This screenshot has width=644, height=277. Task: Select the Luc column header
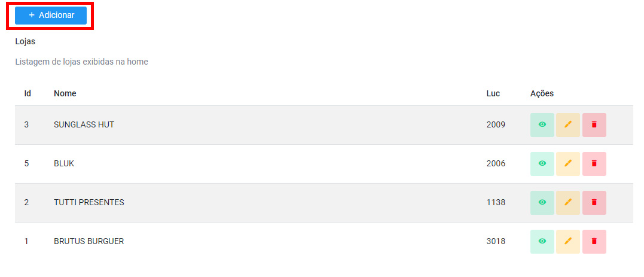pyautogui.click(x=493, y=94)
